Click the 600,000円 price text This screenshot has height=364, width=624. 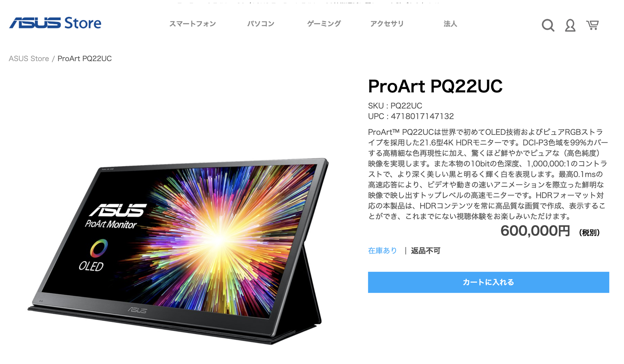pyautogui.click(x=535, y=231)
